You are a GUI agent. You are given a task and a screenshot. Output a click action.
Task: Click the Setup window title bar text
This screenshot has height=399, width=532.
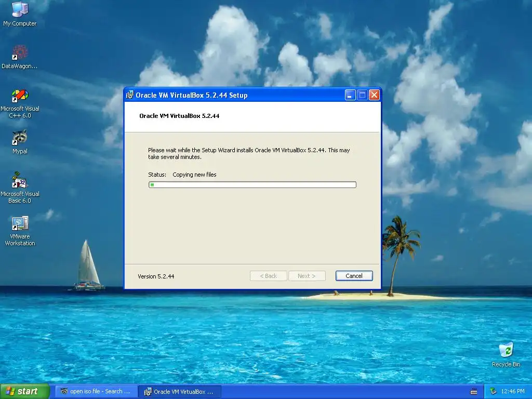[x=192, y=96]
